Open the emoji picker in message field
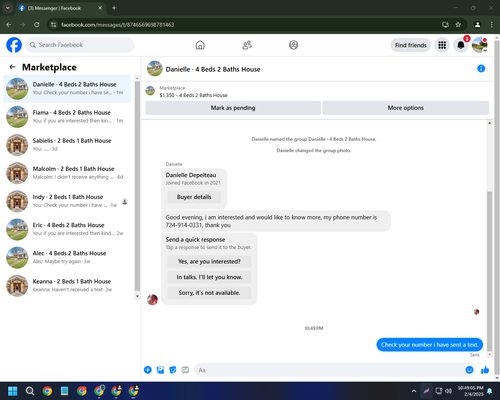 click(469, 370)
